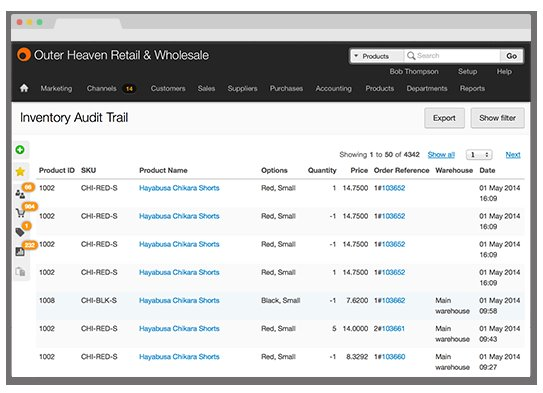Open the Reports menu
Image resolution: width=543 pixels, height=393 pixels.
(x=472, y=88)
